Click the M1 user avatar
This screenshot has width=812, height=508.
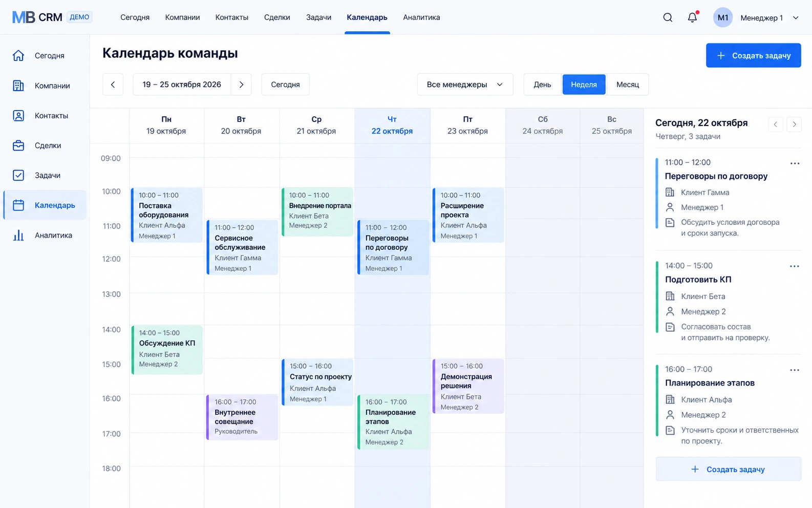coord(722,17)
